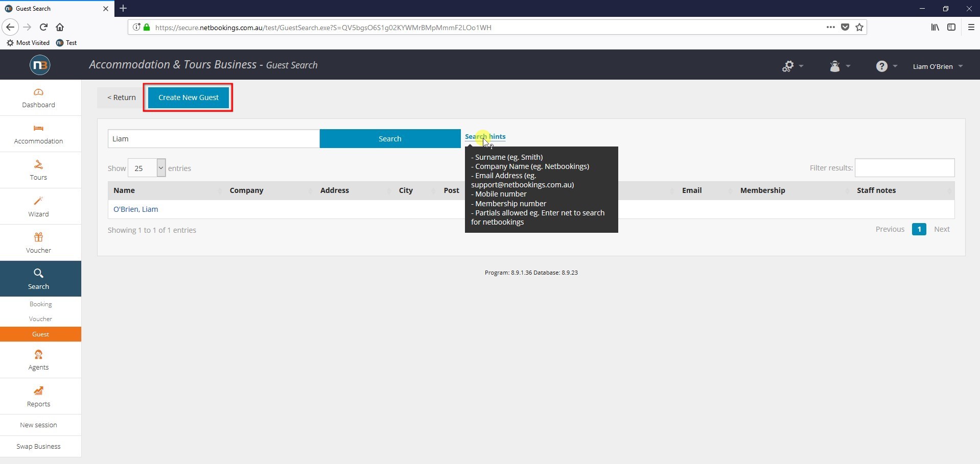Click the blue Search button

pos(390,138)
